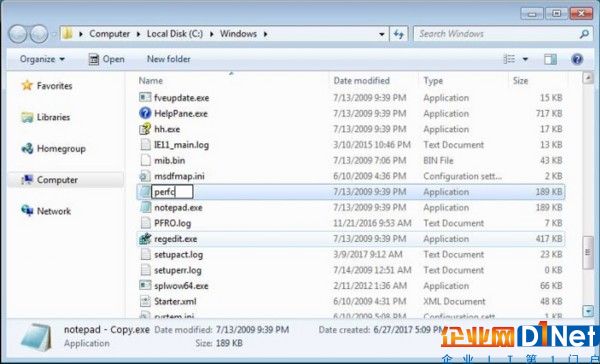Click the rename text box containing perfc

172,192
